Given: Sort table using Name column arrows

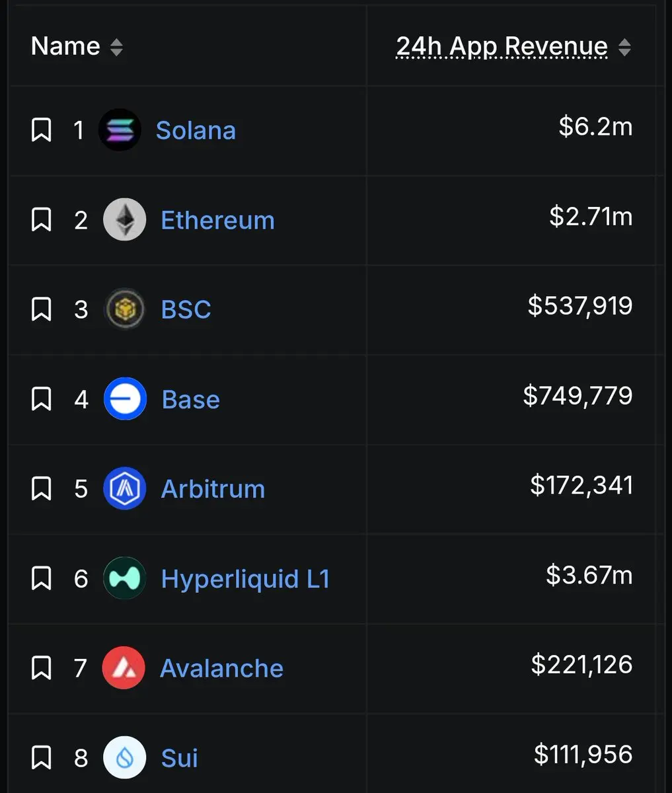Looking at the screenshot, I should (x=116, y=47).
